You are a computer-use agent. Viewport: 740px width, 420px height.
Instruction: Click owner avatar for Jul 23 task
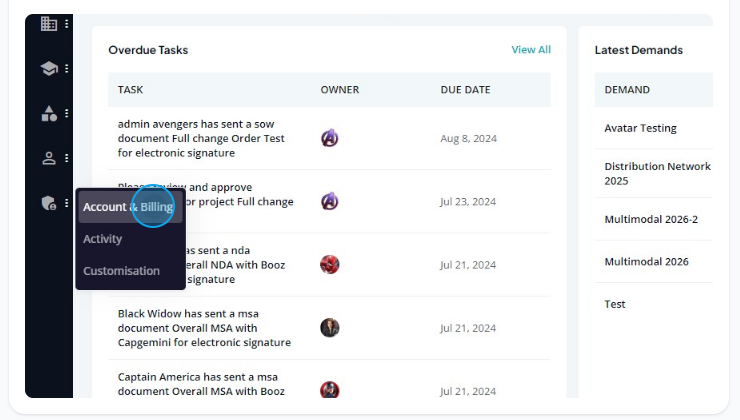click(329, 201)
